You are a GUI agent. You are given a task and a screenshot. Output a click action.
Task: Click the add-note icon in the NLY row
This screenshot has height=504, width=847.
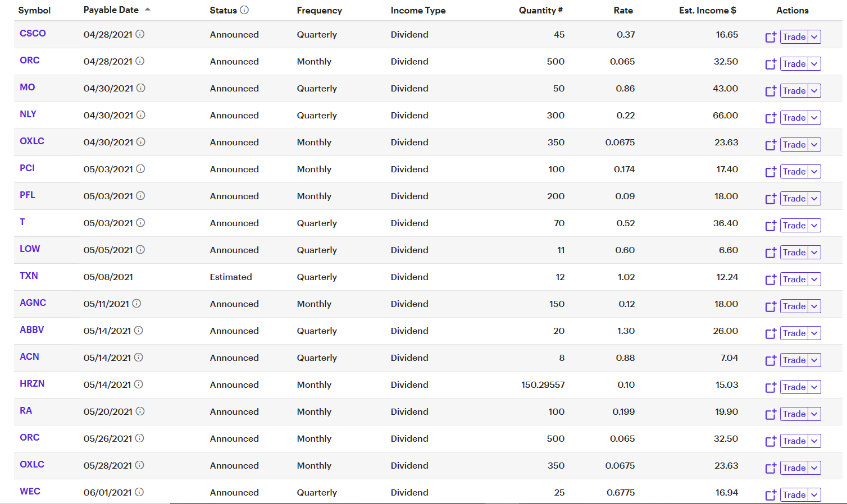pos(771,118)
